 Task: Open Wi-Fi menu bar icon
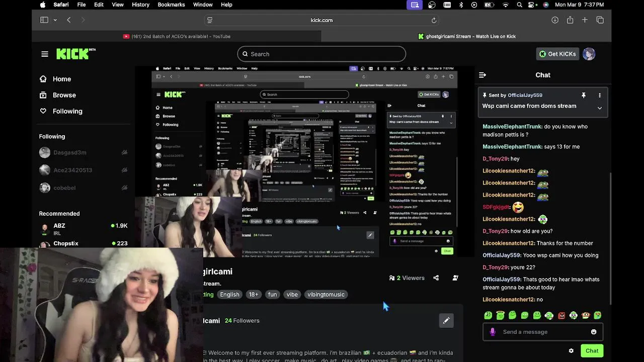tap(506, 5)
